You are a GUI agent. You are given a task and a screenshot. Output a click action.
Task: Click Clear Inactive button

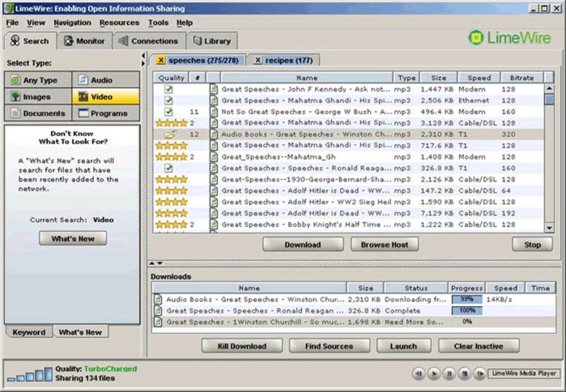pos(479,346)
